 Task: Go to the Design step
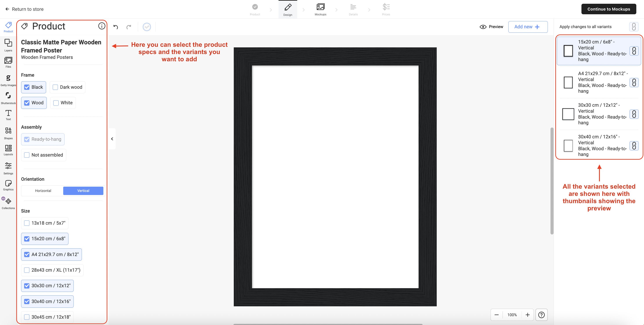pos(288,9)
